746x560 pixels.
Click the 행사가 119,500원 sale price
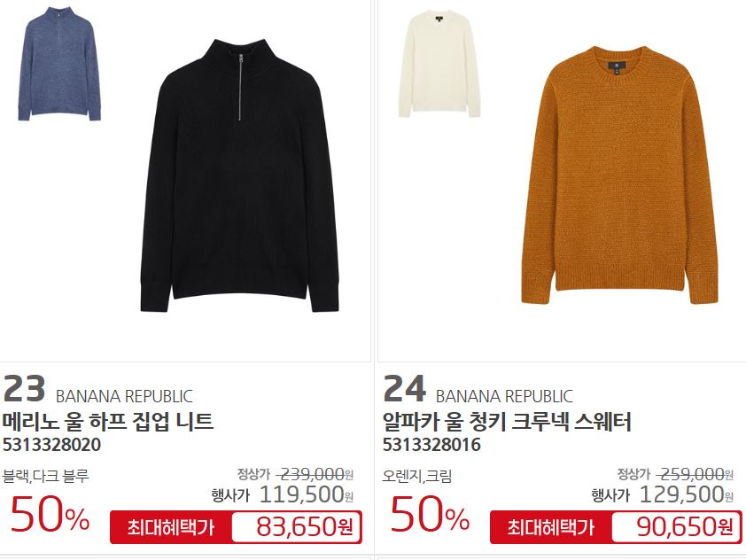pyautogui.click(x=283, y=494)
